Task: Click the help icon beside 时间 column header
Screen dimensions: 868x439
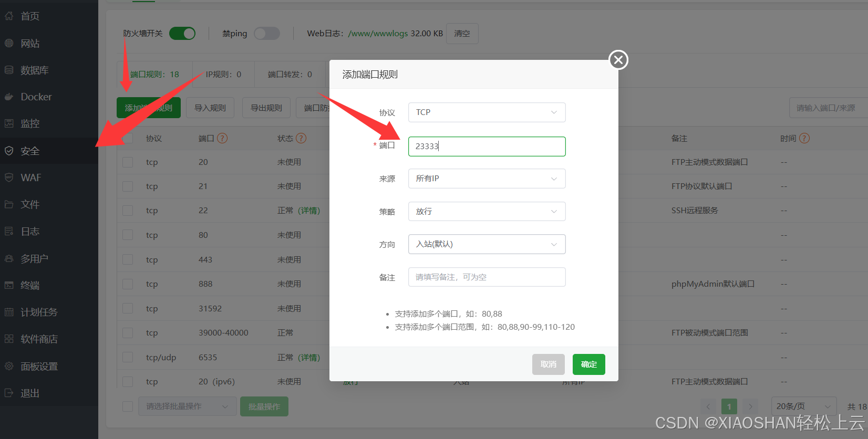Action: click(804, 138)
